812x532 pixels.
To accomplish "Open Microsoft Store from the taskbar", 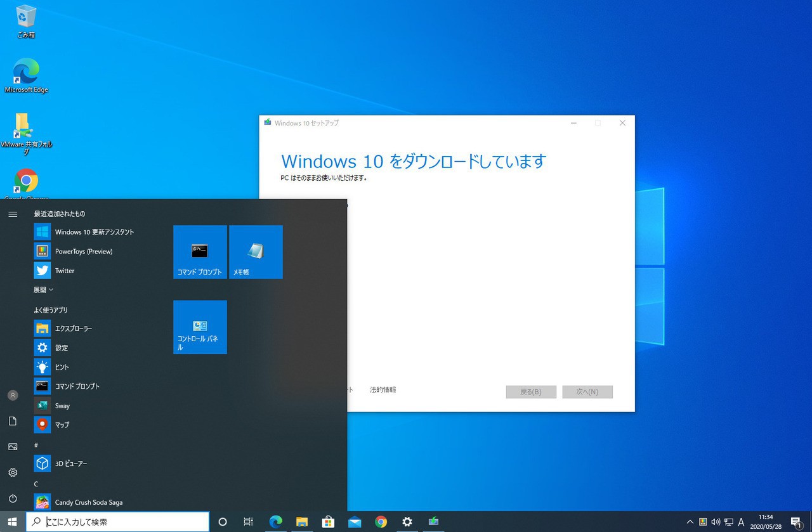I will pos(328,522).
